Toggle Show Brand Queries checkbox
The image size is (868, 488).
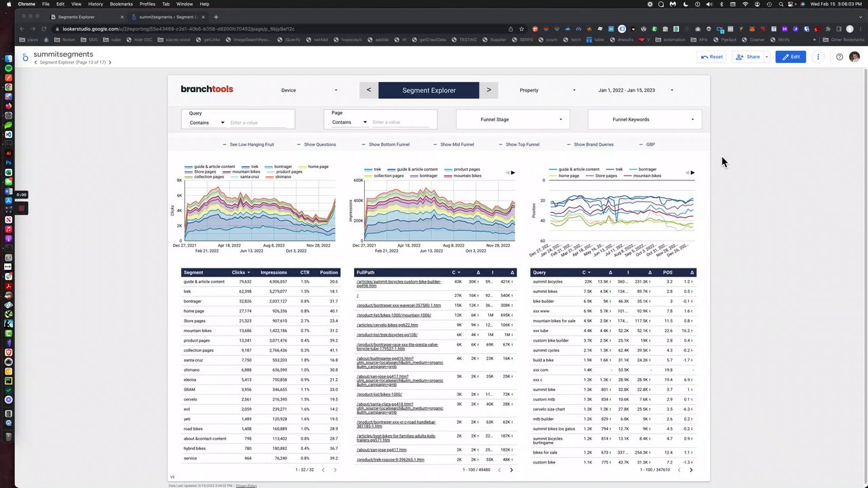click(x=569, y=144)
